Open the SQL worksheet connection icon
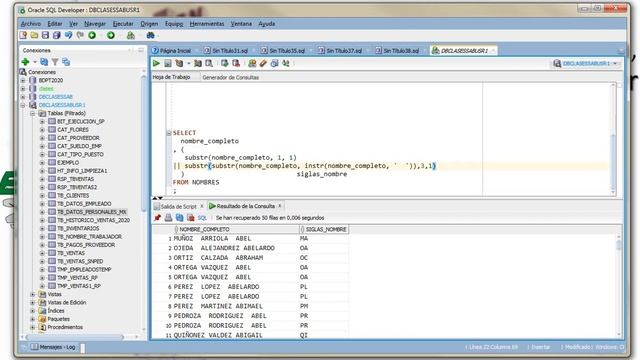The height and width of the screenshot is (360, 640). (x=131, y=36)
